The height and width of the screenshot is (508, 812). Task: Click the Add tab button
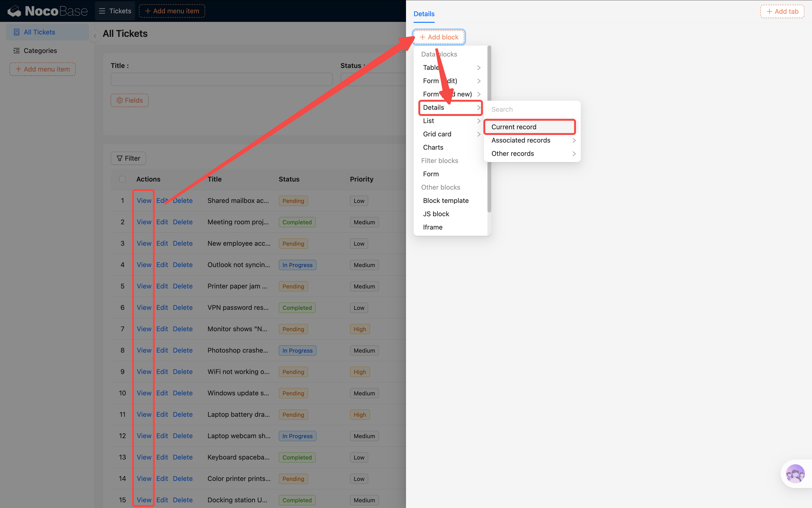tap(782, 11)
